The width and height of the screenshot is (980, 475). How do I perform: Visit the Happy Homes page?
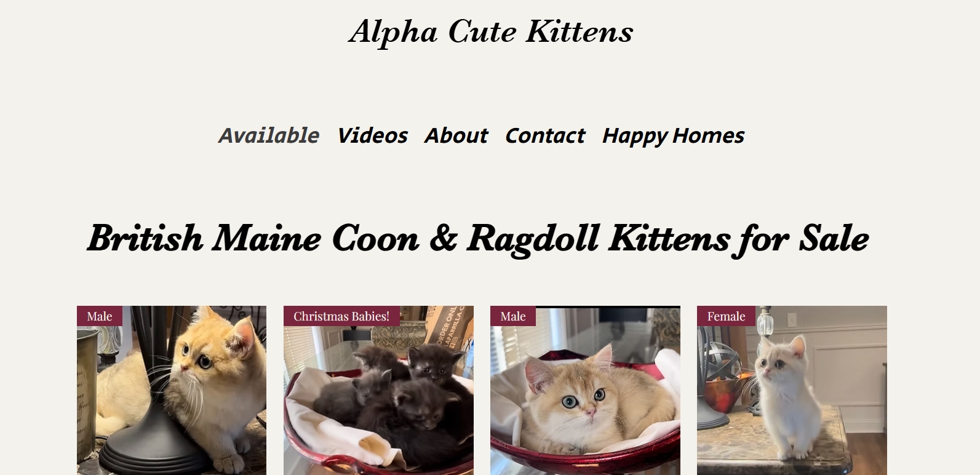(x=673, y=135)
